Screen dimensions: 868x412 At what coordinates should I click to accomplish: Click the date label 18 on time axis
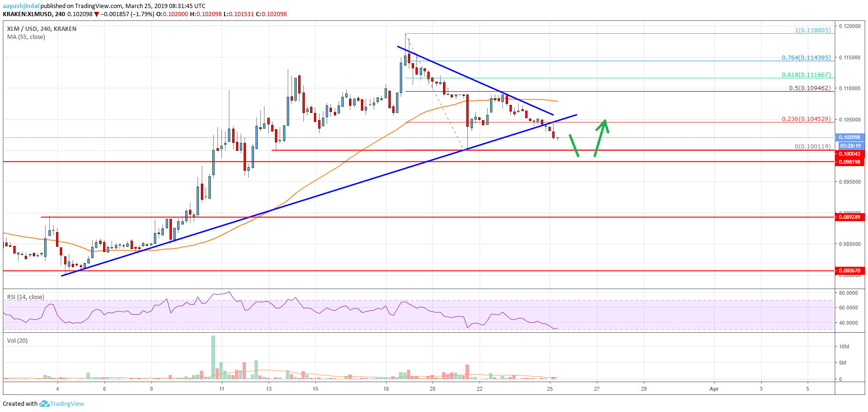(x=386, y=389)
